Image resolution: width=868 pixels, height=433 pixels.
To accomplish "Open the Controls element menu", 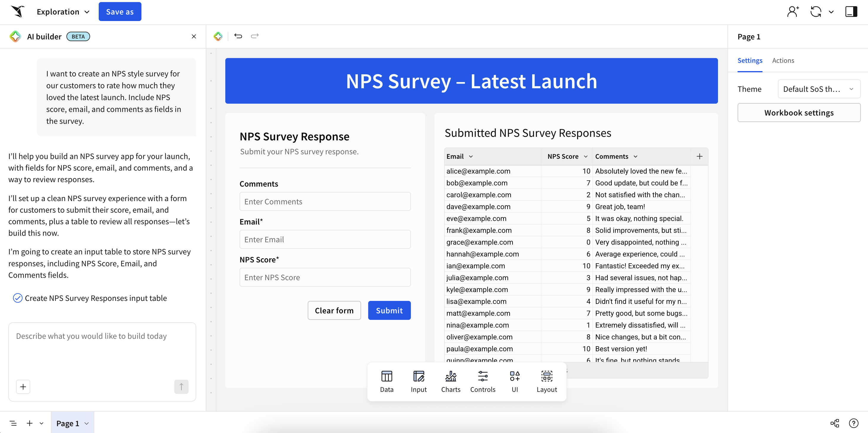I will point(483,381).
